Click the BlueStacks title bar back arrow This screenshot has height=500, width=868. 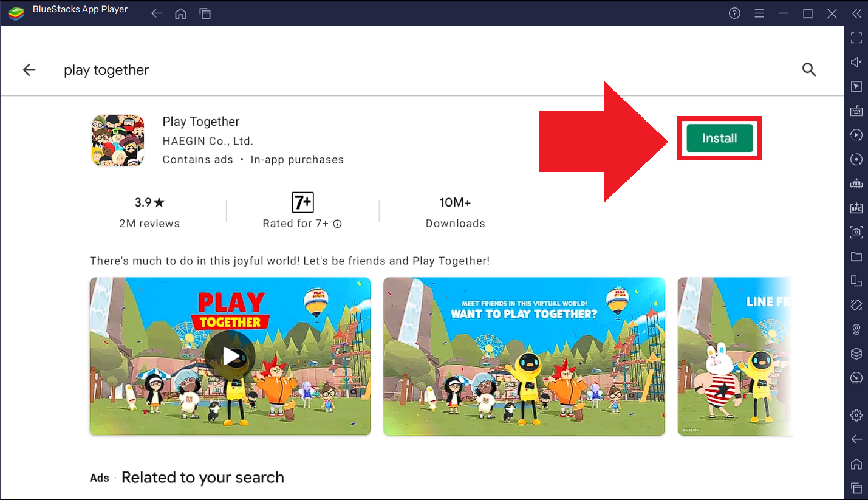coord(157,13)
